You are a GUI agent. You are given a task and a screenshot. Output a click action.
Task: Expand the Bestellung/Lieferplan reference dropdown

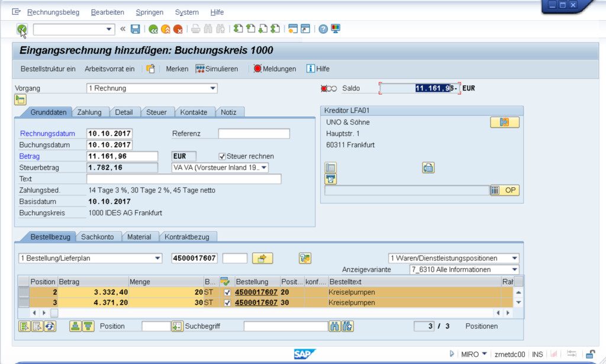(157, 258)
